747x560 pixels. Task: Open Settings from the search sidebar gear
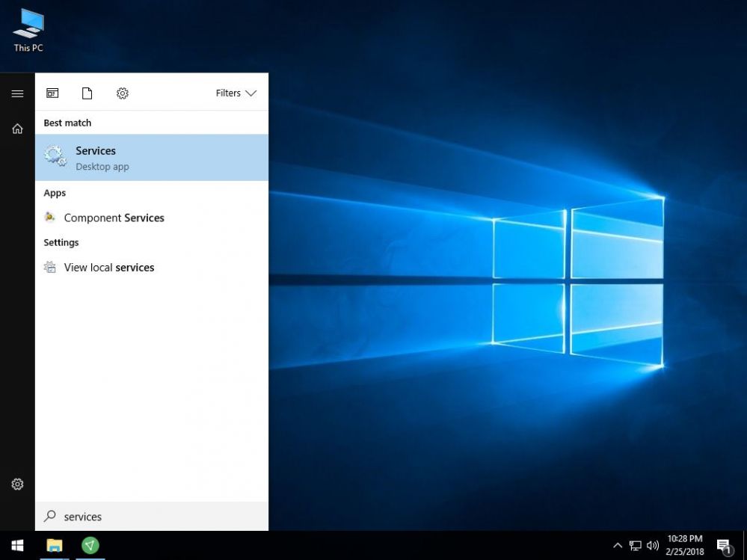pyautogui.click(x=17, y=484)
